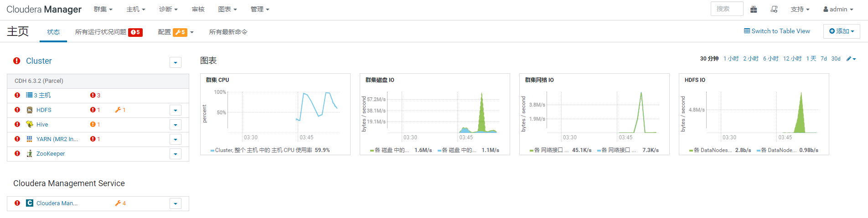Open HDFS health issue badge 1
Screen dimensions: 868x218
95,110
